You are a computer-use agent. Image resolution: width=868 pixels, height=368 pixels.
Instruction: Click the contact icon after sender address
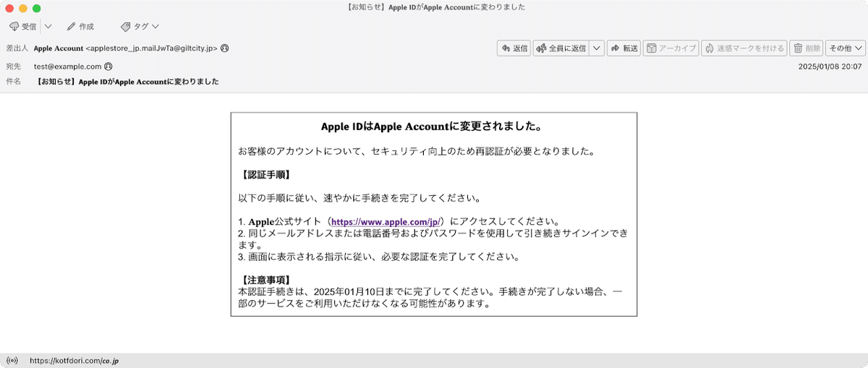[225, 48]
